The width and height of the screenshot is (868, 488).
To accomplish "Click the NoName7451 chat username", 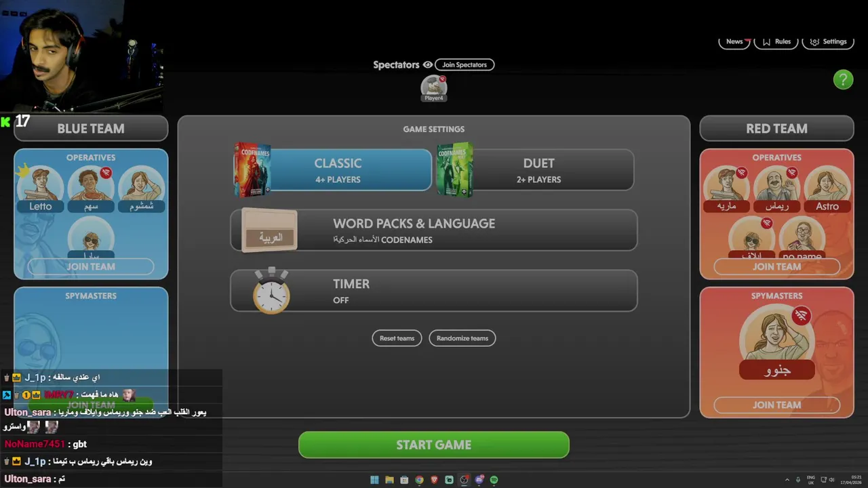I will point(35,444).
